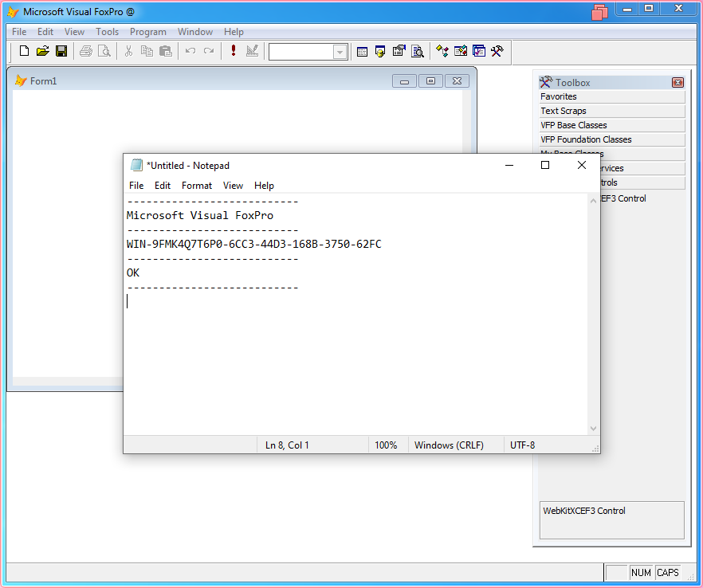Open Notepad's Help menu
Viewport: 703px width, 588px height.
tap(264, 186)
